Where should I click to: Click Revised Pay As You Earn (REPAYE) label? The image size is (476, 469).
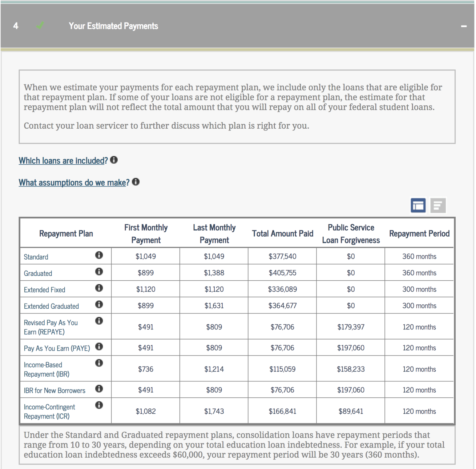click(x=51, y=327)
